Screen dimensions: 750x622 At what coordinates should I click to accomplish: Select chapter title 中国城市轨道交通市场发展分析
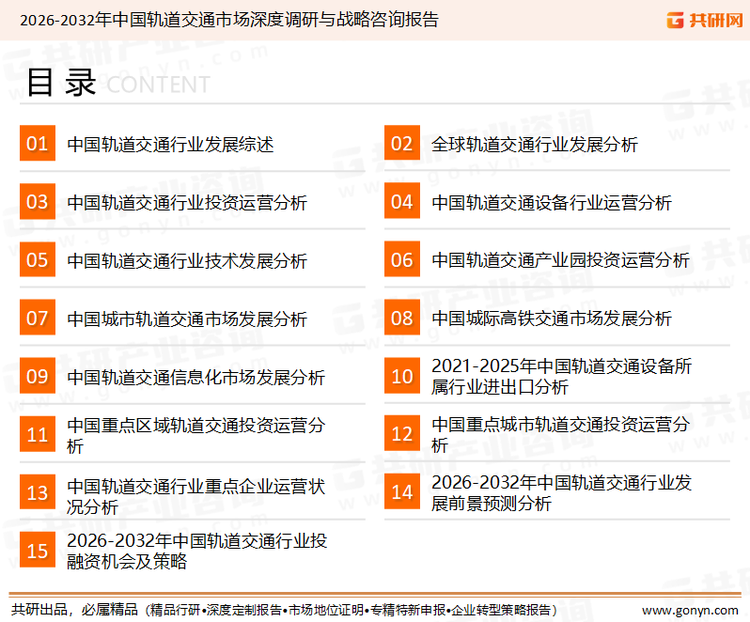coord(187,319)
